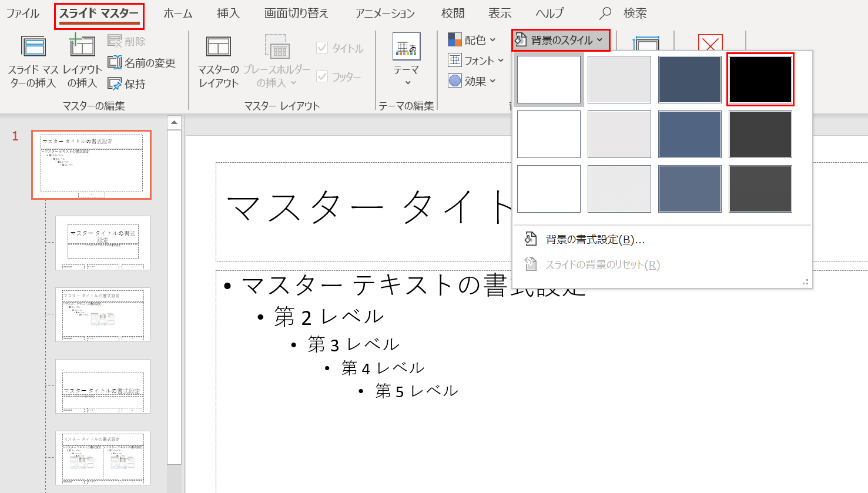Open the 画面切り替え tab
Screen dimensions: 868x493
click(296, 14)
